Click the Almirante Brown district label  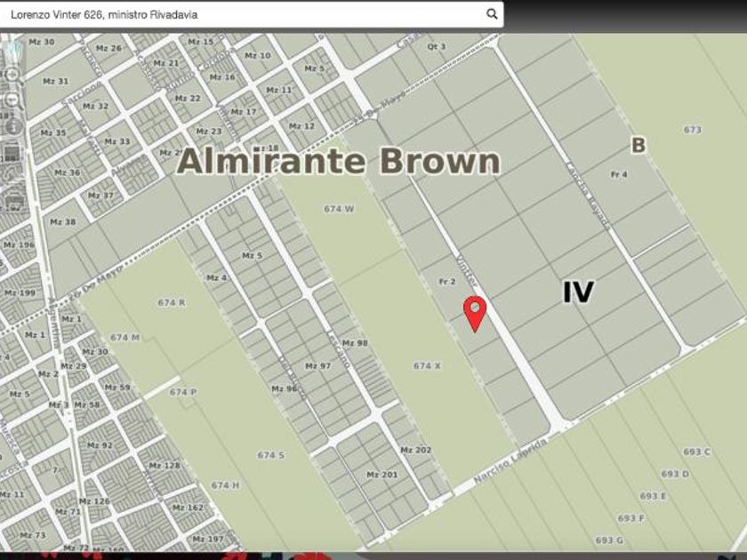[338, 161]
